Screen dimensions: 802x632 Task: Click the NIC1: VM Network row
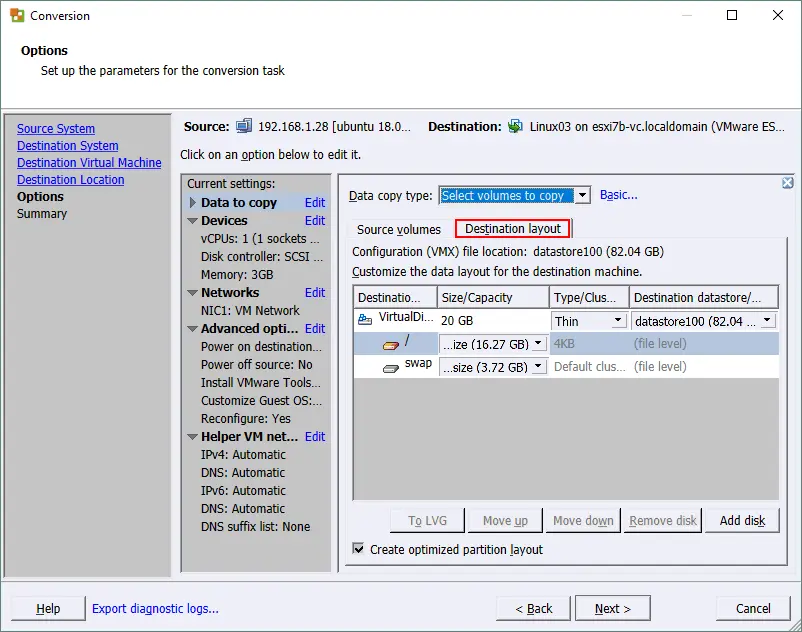pyautogui.click(x=250, y=310)
